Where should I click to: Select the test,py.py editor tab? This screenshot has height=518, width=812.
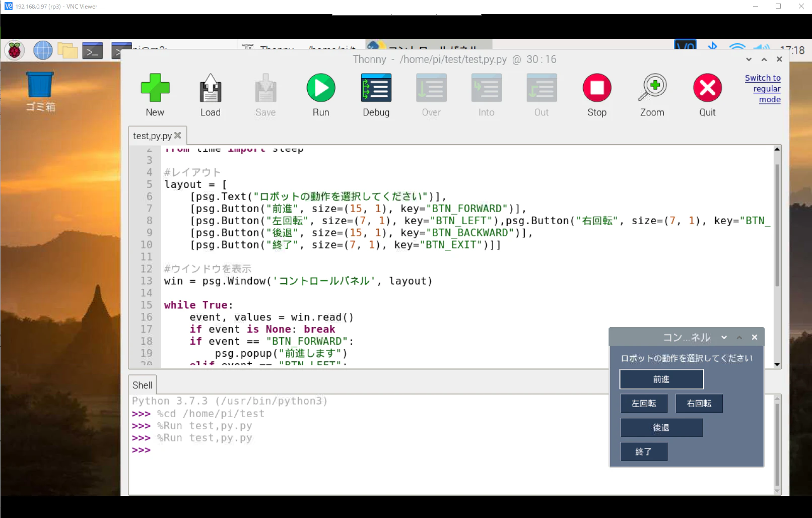152,136
